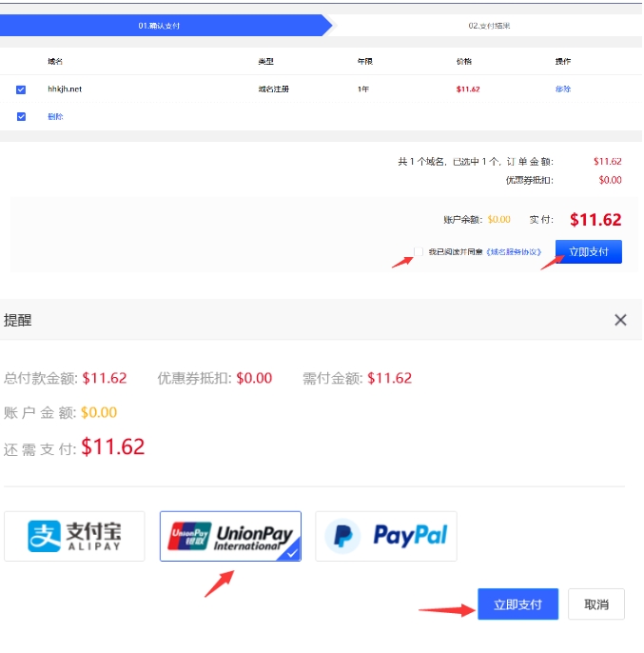Click 移除 to remove hhkjh.net

point(562,89)
